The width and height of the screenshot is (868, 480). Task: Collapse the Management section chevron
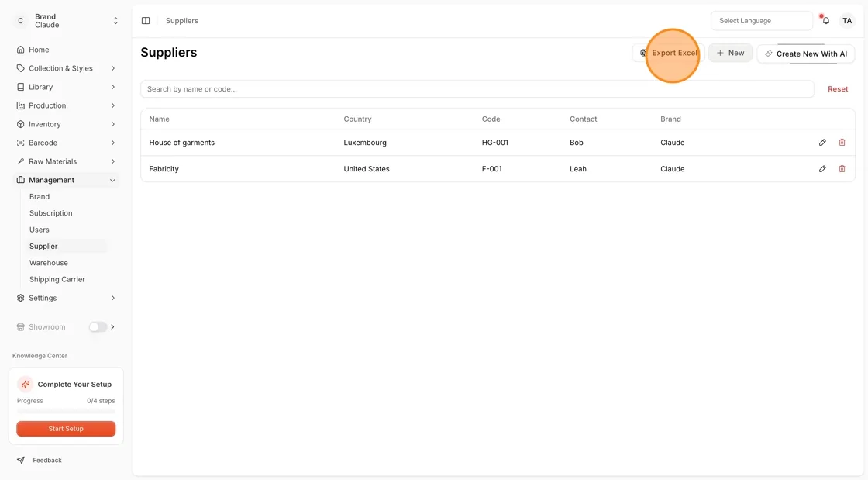113,180
